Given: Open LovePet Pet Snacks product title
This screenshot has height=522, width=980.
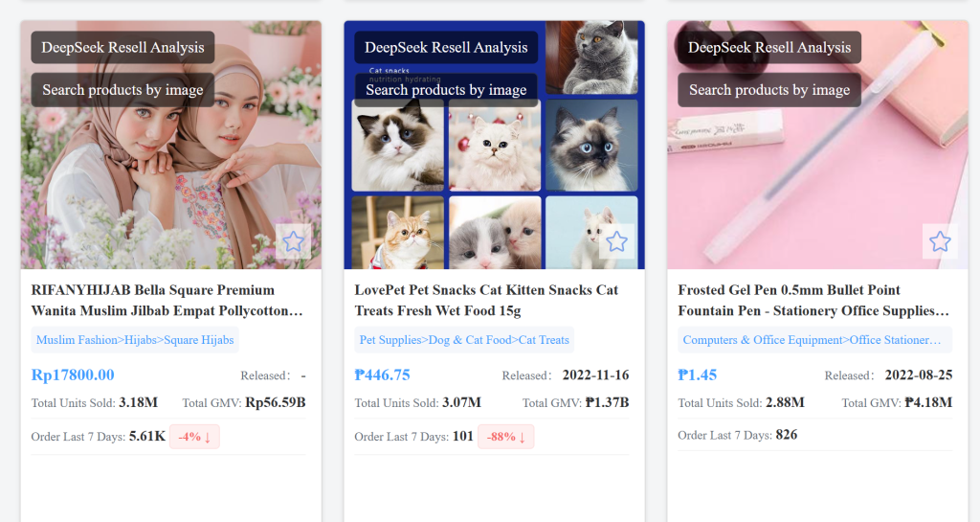Looking at the screenshot, I should point(486,300).
